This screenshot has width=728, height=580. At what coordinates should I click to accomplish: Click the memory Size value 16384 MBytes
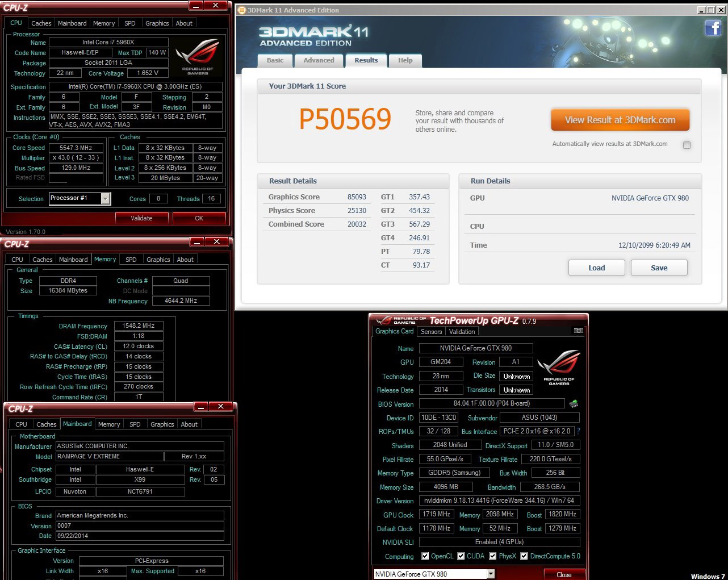click(68, 291)
